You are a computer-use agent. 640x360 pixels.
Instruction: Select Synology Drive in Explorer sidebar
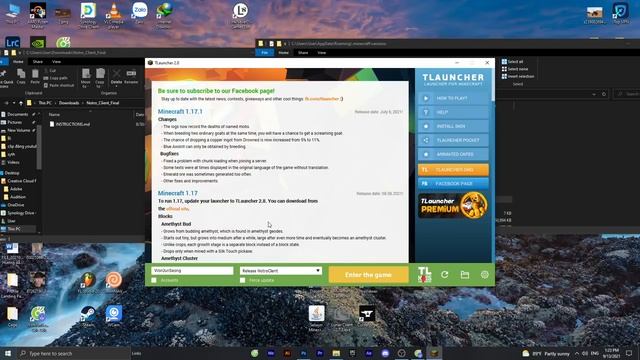click(20, 213)
